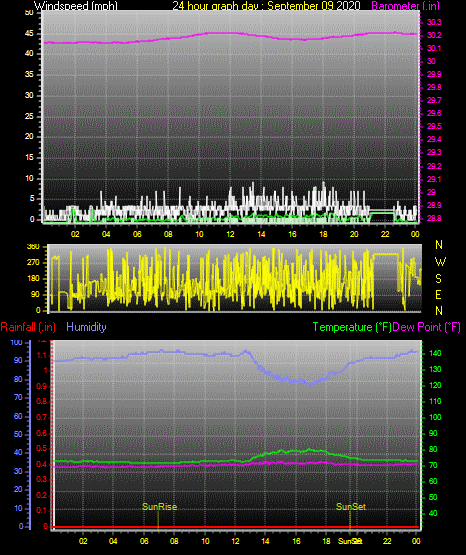Click humidity axis value 90
The width and height of the screenshot is (466, 555).
18,360
